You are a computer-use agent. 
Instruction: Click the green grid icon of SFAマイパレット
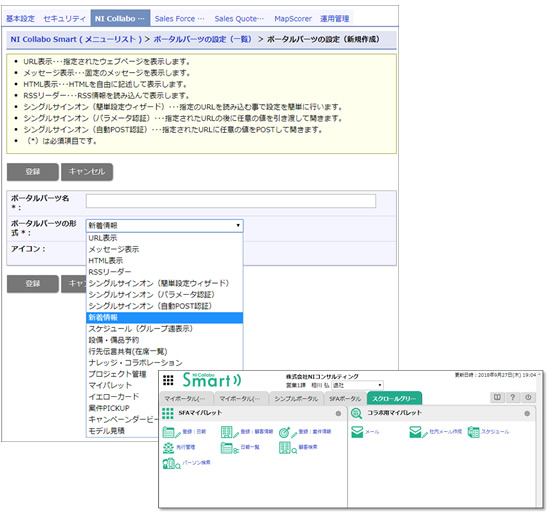pos(168,413)
